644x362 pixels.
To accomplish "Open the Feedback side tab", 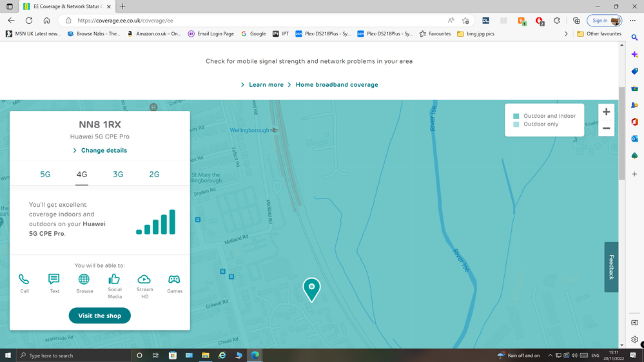I will [611, 267].
